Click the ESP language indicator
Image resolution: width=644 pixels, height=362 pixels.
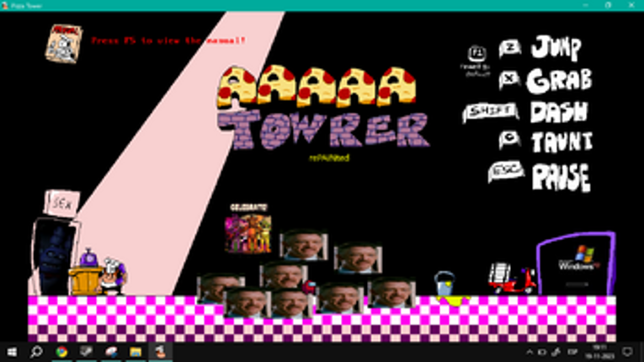(x=572, y=352)
